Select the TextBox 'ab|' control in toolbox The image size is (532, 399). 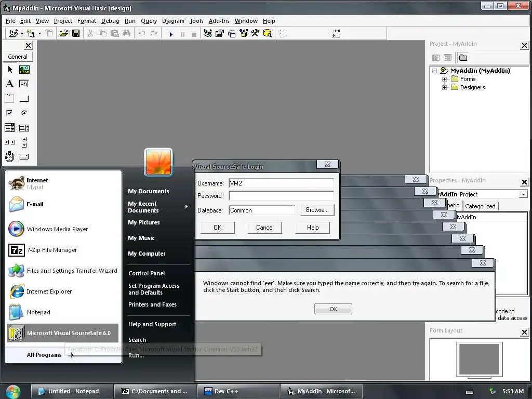pyautogui.click(x=24, y=84)
